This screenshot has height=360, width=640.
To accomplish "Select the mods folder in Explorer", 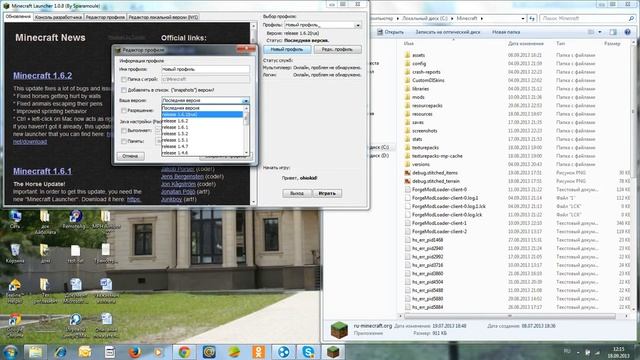I will coord(418,97).
